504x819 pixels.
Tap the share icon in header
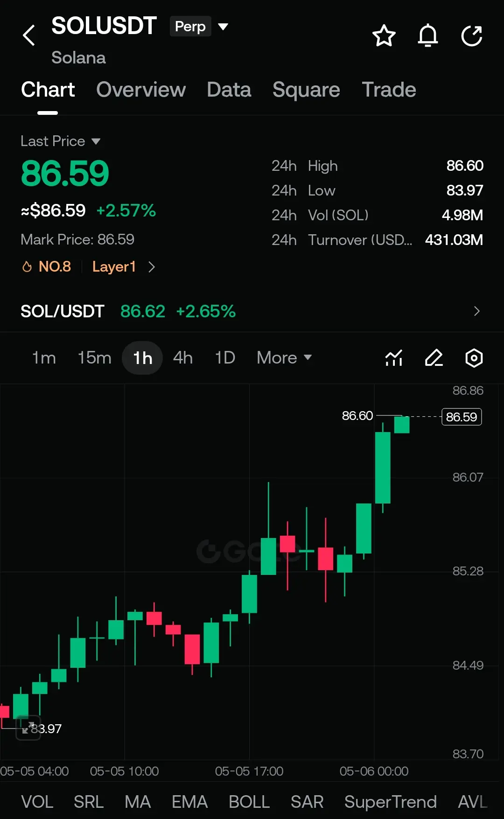tap(472, 35)
